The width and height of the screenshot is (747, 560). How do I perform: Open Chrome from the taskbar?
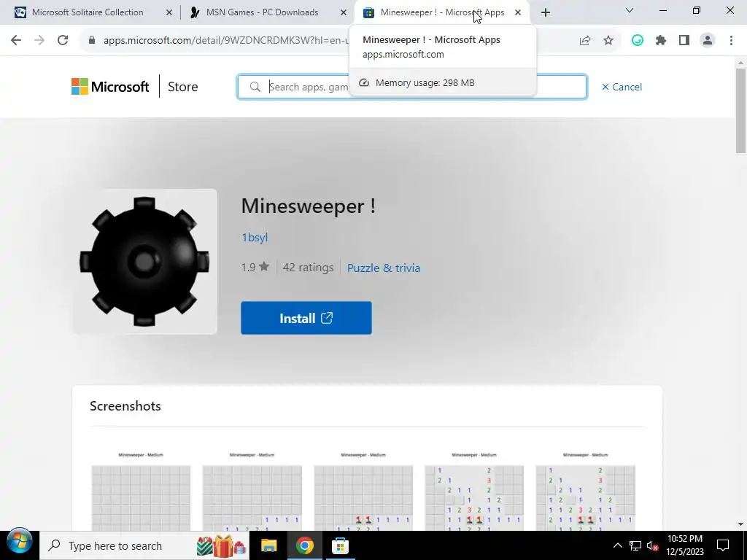[x=304, y=545]
